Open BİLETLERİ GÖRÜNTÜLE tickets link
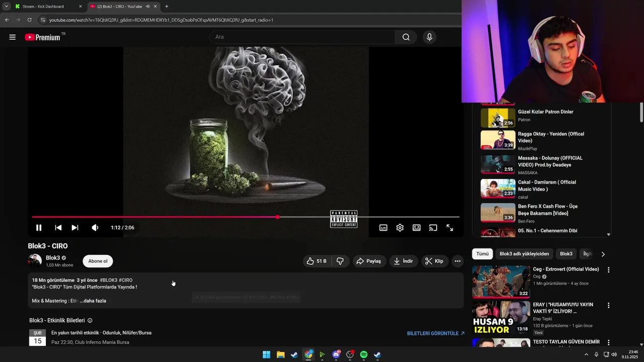 click(436, 333)
